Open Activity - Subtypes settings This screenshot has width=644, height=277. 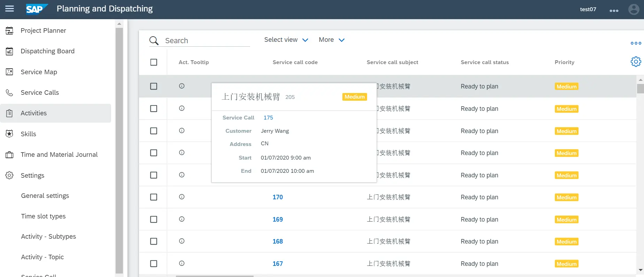tap(48, 237)
